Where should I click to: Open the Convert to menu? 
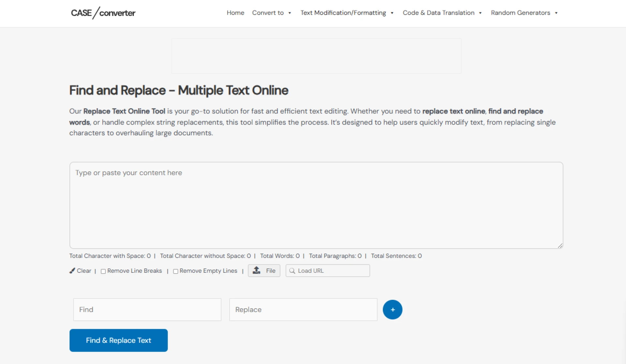(268, 13)
